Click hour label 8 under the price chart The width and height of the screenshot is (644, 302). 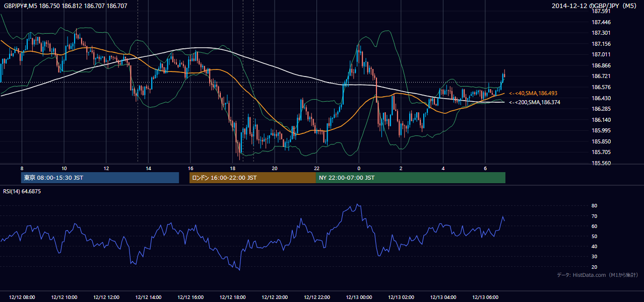(x=22, y=168)
